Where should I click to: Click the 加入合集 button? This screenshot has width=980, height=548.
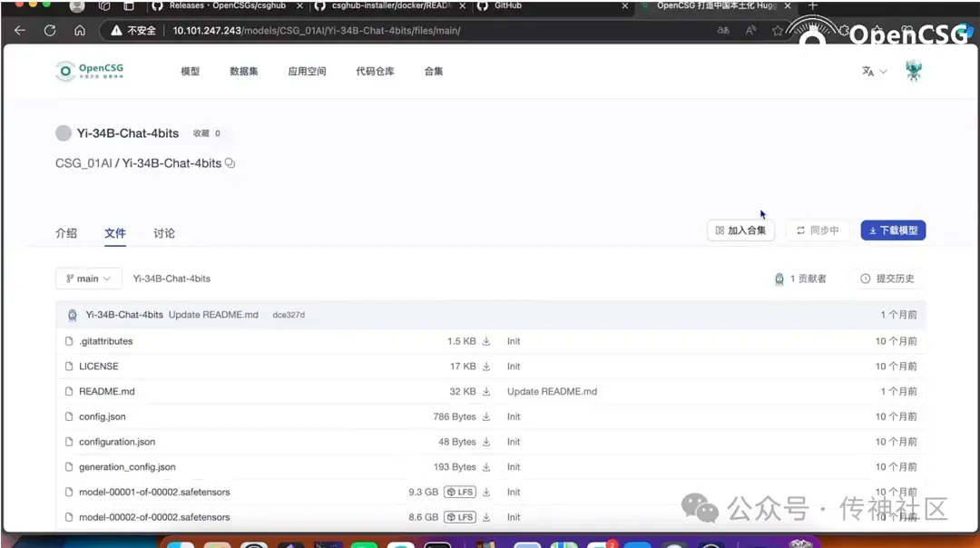click(x=740, y=230)
